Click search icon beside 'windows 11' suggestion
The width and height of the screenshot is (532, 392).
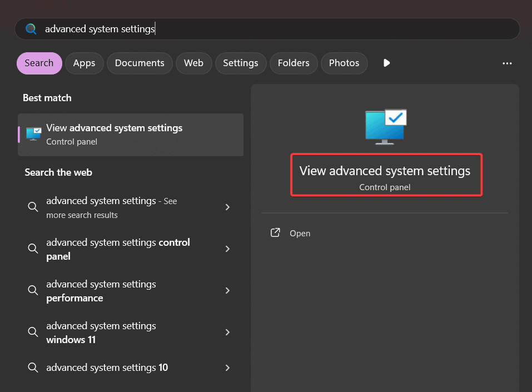33,332
